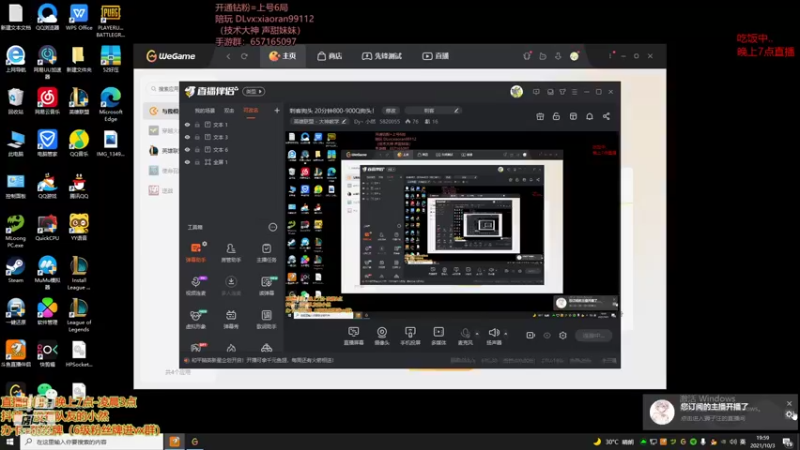Toggle visibility of 文本 3 layer
Screen dimensions: 800x450
(x=187, y=137)
